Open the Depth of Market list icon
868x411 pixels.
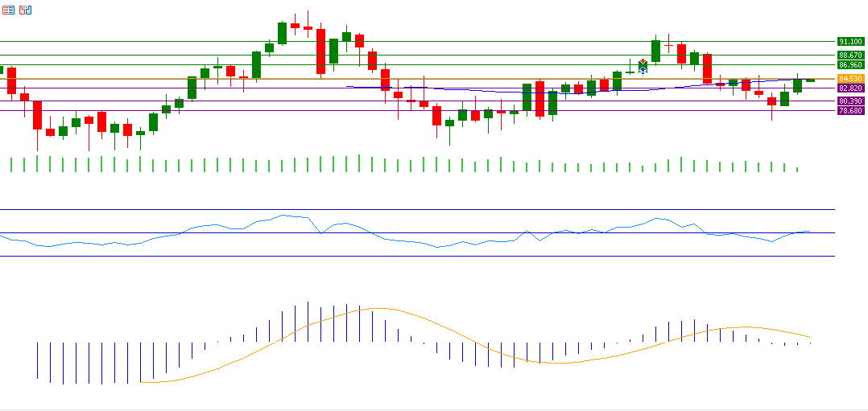[x=8, y=10]
